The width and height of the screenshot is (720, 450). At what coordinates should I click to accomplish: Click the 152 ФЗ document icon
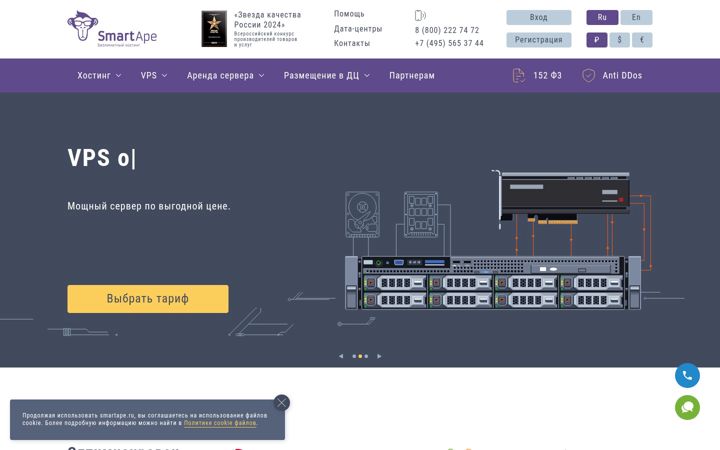[518, 75]
